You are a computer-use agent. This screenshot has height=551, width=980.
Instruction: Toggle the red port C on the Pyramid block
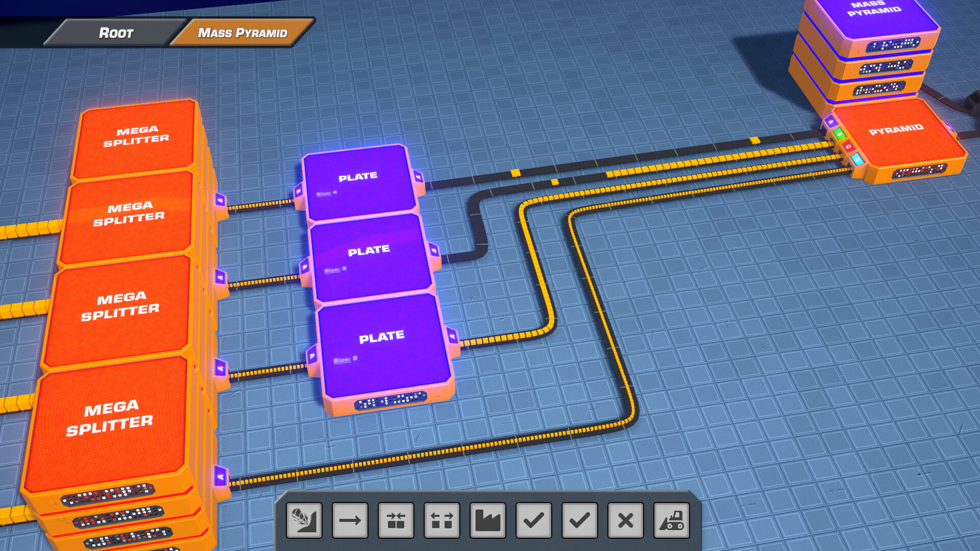point(848,147)
